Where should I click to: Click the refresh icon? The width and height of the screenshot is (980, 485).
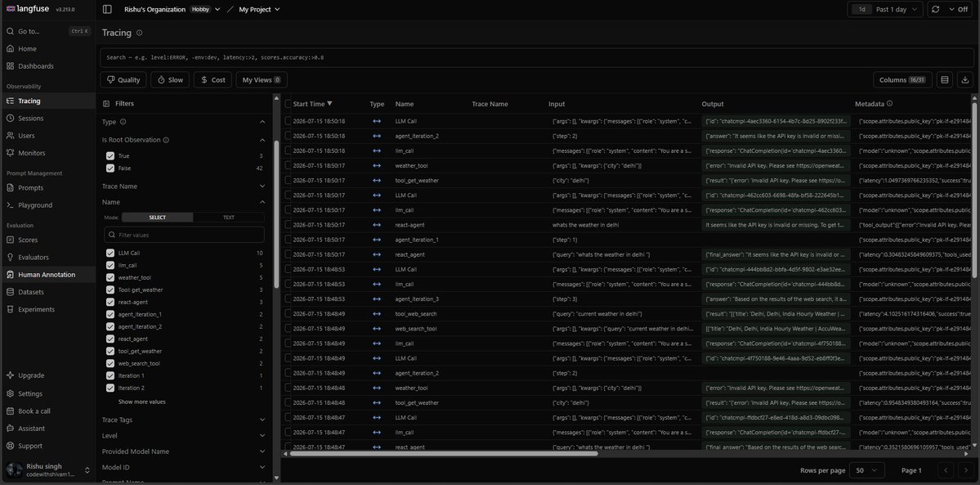click(935, 9)
